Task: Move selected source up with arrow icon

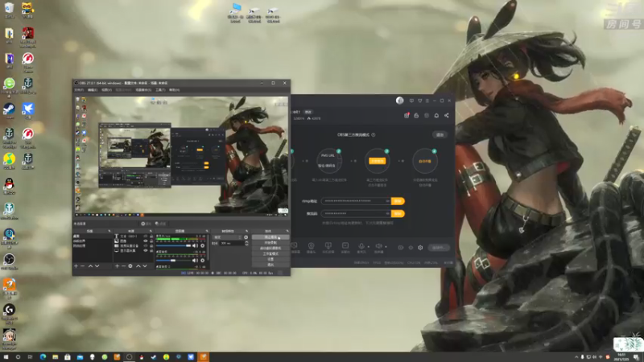Action: [x=138, y=266]
